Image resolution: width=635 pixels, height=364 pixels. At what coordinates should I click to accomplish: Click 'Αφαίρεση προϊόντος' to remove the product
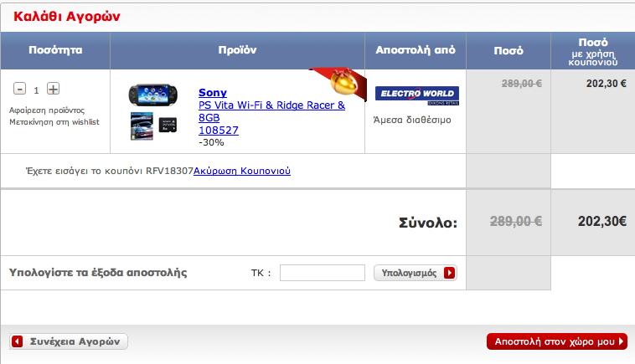(x=47, y=110)
